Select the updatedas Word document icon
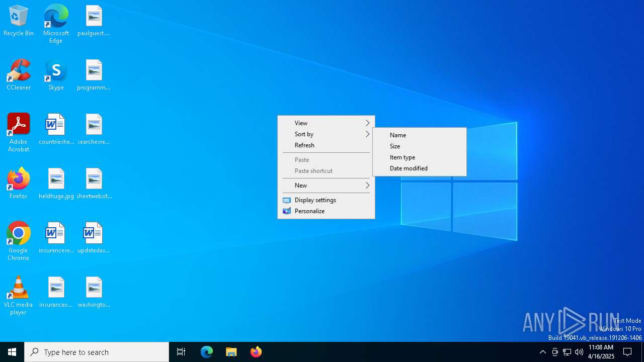 tap(94, 238)
